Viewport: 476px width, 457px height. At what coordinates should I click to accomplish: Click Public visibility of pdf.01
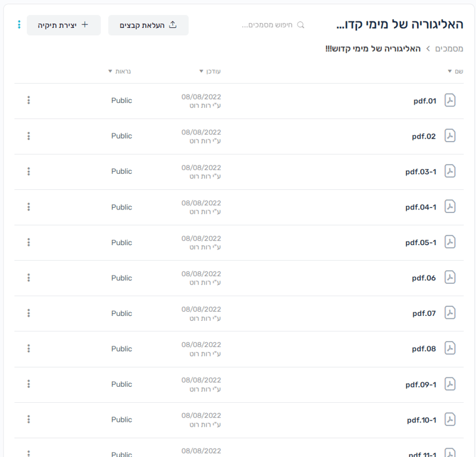pyautogui.click(x=121, y=100)
